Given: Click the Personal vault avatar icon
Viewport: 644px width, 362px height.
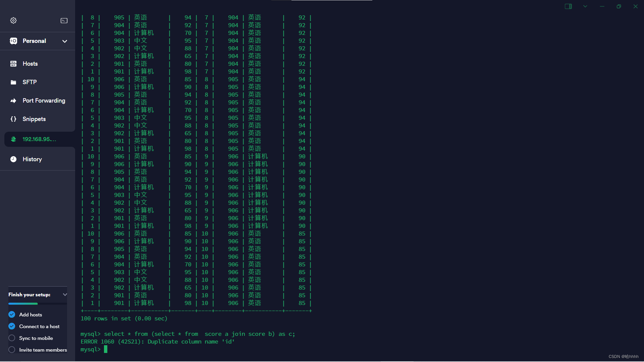Looking at the screenshot, I should pyautogui.click(x=13, y=41).
